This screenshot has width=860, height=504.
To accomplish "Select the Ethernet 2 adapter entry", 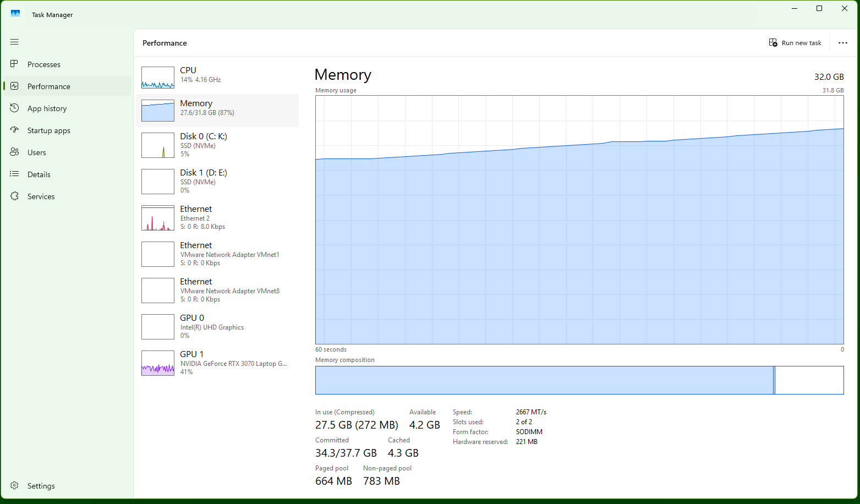I will coord(217,217).
